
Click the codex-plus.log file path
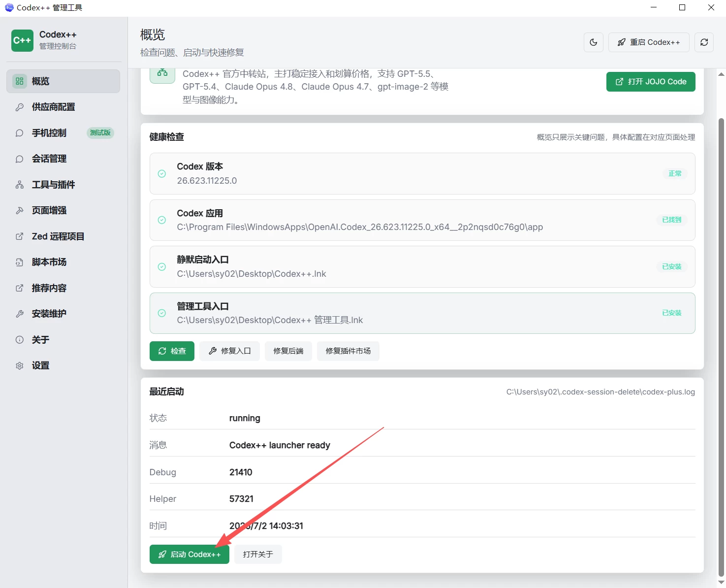[x=600, y=392]
